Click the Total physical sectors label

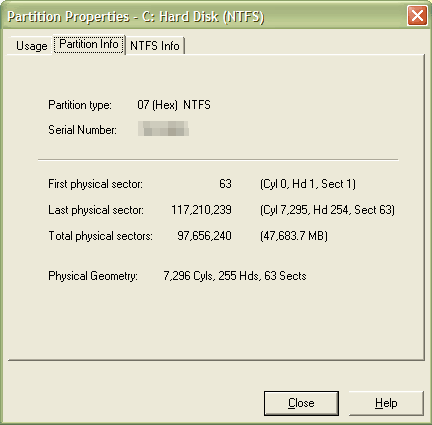click(x=100, y=236)
